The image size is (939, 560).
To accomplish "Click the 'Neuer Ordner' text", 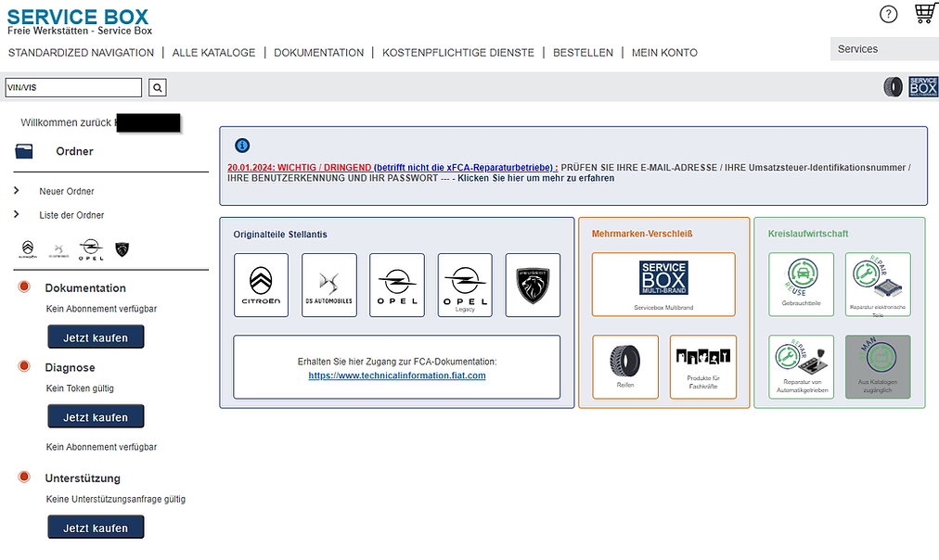I will (67, 191).
